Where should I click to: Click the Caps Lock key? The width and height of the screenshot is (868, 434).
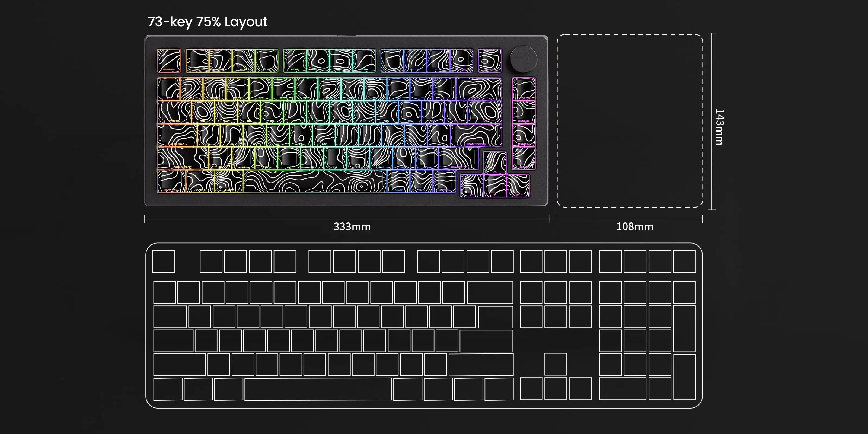tap(177, 135)
